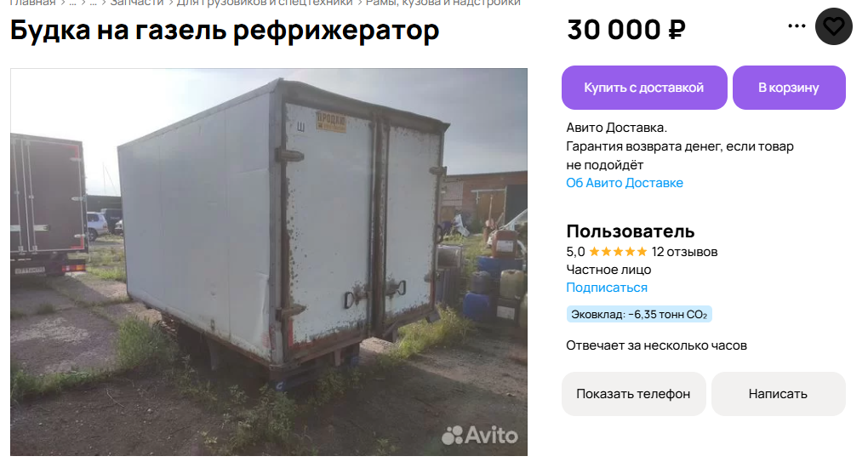Reveal number with Показать телефон

click(633, 393)
